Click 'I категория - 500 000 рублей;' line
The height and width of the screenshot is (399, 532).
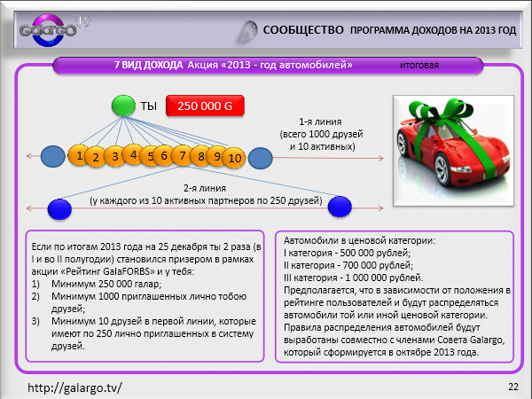(x=347, y=253)
